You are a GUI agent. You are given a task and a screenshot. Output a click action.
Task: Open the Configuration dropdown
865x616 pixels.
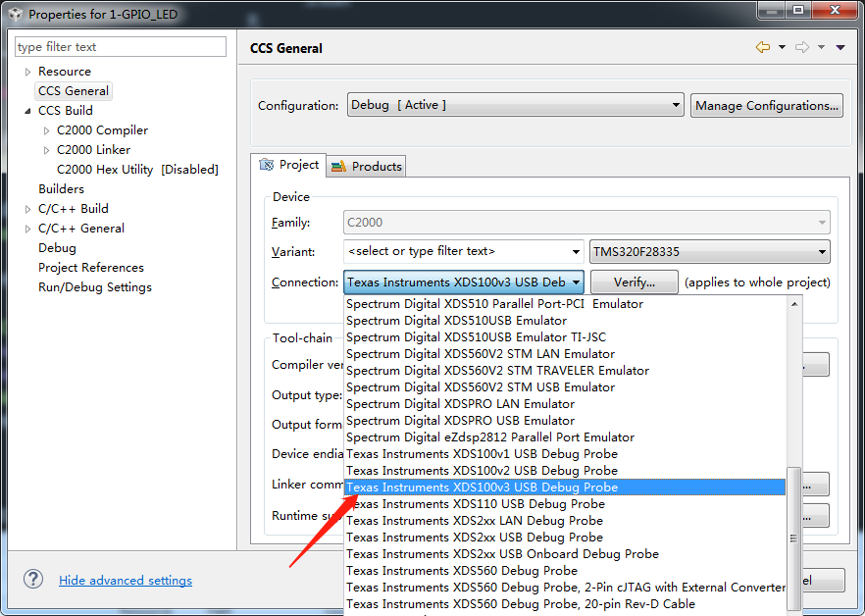click(515, 105)
